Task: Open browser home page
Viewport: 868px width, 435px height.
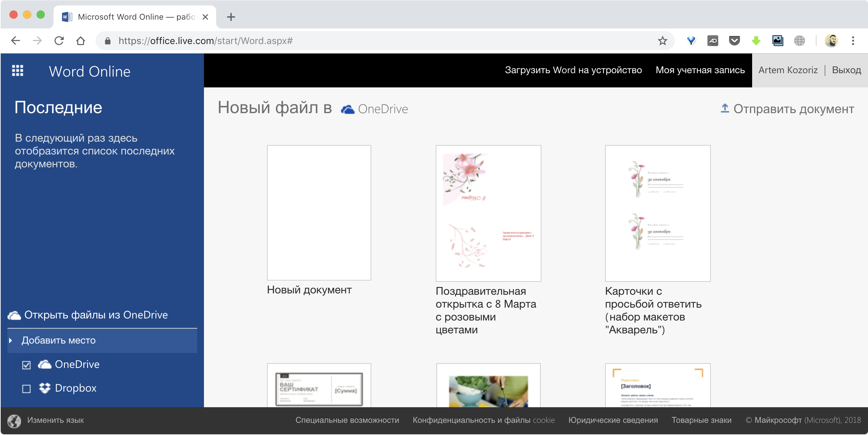Action: [x=81, y=41]
